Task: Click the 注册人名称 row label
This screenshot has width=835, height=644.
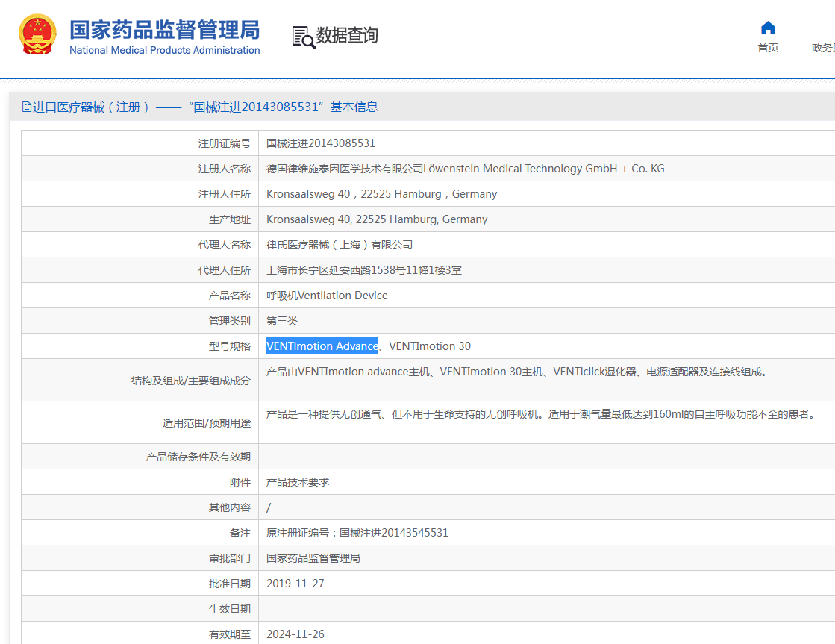Action: pyautogui.click(x=224, y=169)
